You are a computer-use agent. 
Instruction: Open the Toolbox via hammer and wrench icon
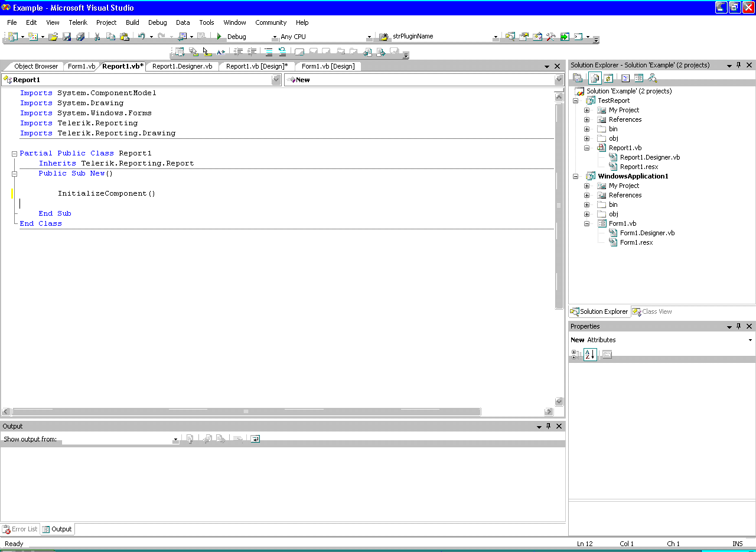pyautogui.click(x=551, y=37)
